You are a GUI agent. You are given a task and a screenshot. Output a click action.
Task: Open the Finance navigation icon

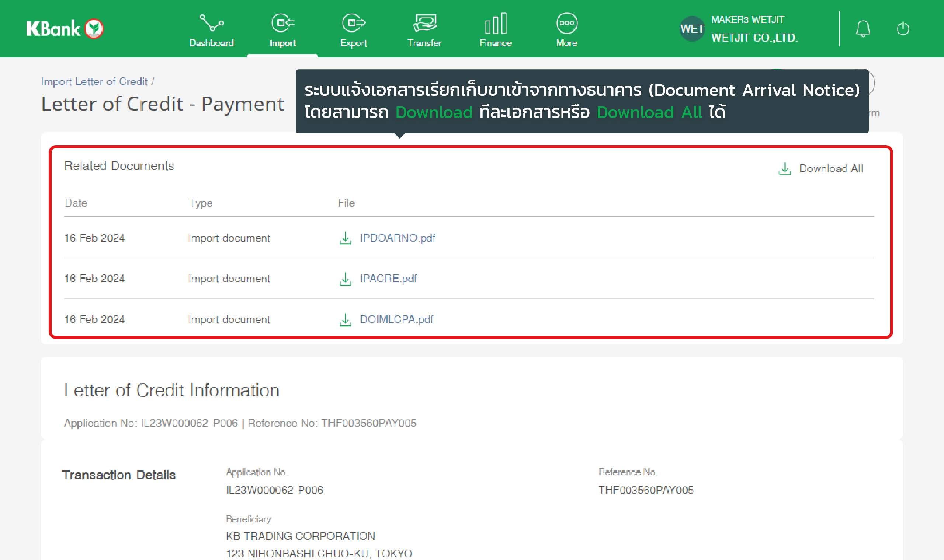tap(495, 23)
